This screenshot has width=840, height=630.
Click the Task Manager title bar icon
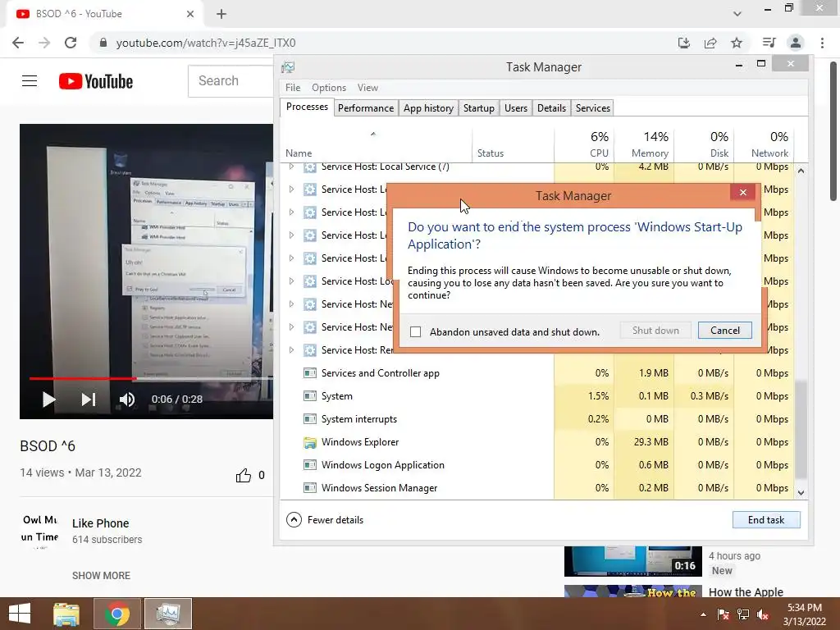click(x=288, y=67)
